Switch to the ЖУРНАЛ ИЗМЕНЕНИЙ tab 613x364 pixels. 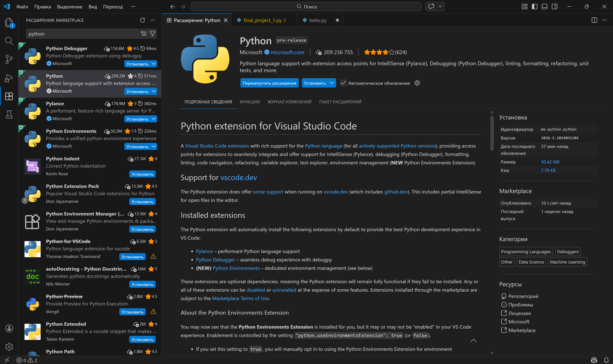point(289,102)
